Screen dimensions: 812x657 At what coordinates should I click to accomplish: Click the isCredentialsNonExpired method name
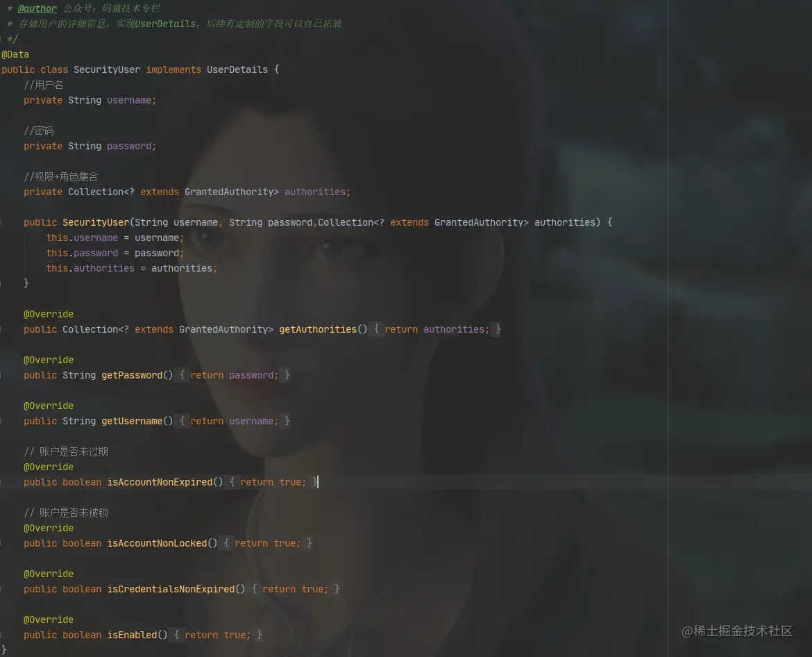pos(171,589)
